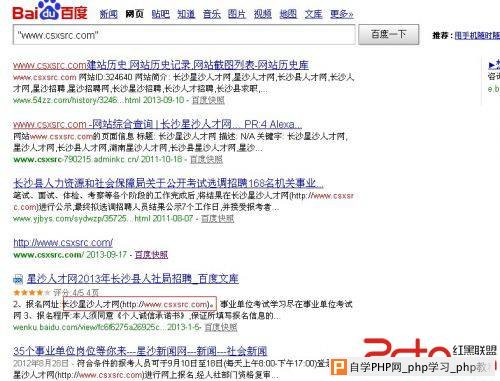Click the 百度一下 search button
Image resolution: width=500 pixels, height=381 pixels.
[x=389, y=34]
